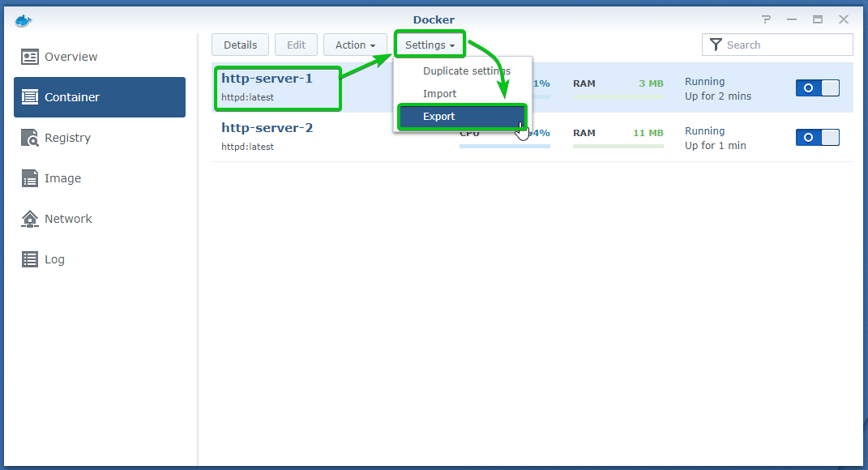
Task: Maximize the Docker window
Action: tap(818, 19)
